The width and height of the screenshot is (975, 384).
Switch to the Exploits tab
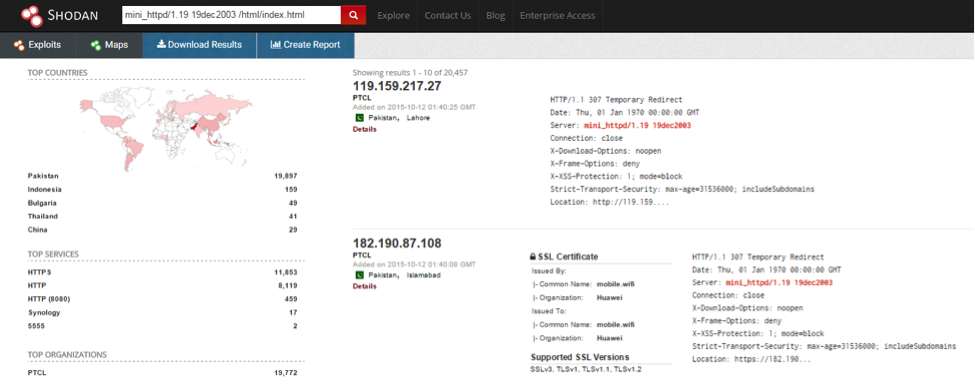38,45
